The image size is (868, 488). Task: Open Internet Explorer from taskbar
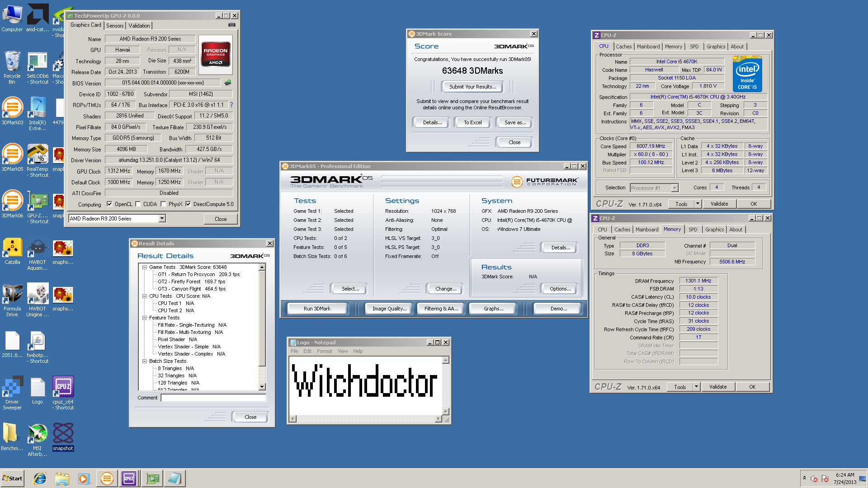pyautogui.click(x=40, y=479)
